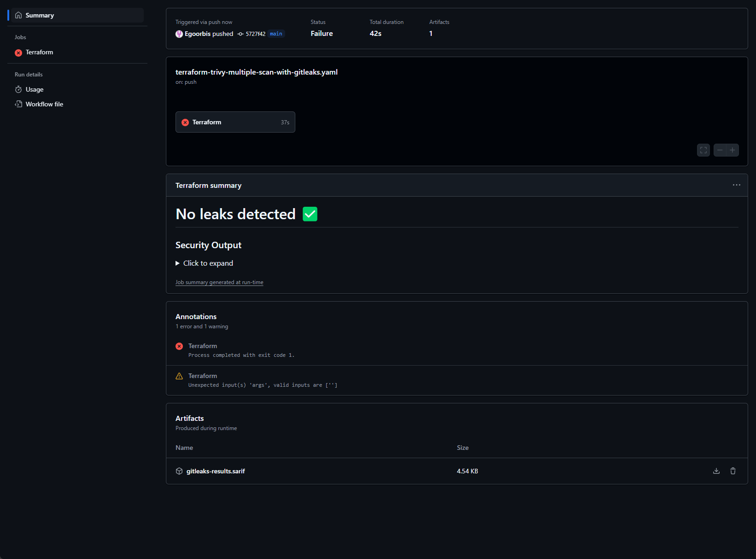The width and height of the screenshot is (756, 559).
Task: Click the Egoorbis user avatar
Action: click(179, 34)
